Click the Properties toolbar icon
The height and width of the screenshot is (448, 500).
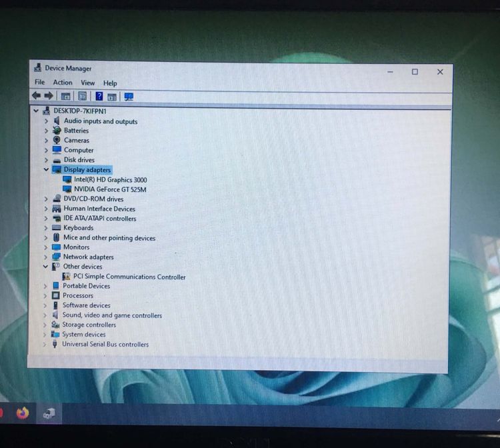[x=82, y=96]
